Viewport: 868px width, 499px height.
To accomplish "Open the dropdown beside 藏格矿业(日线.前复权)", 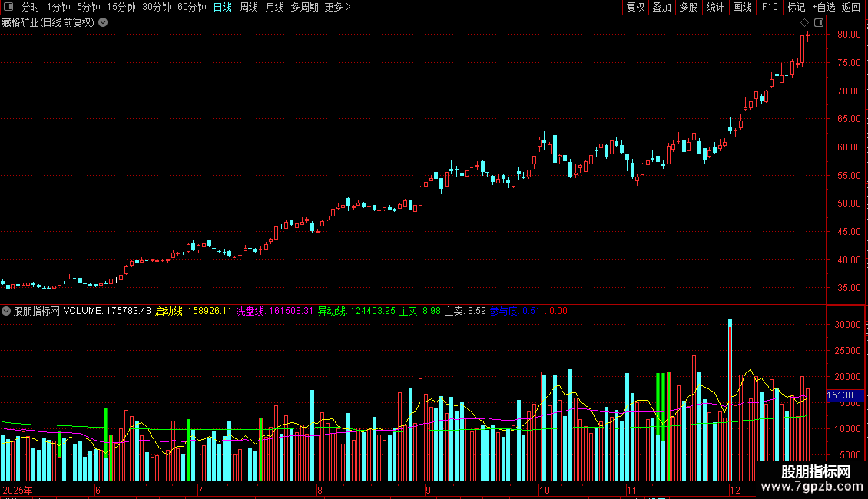I will tap(103, 23).
